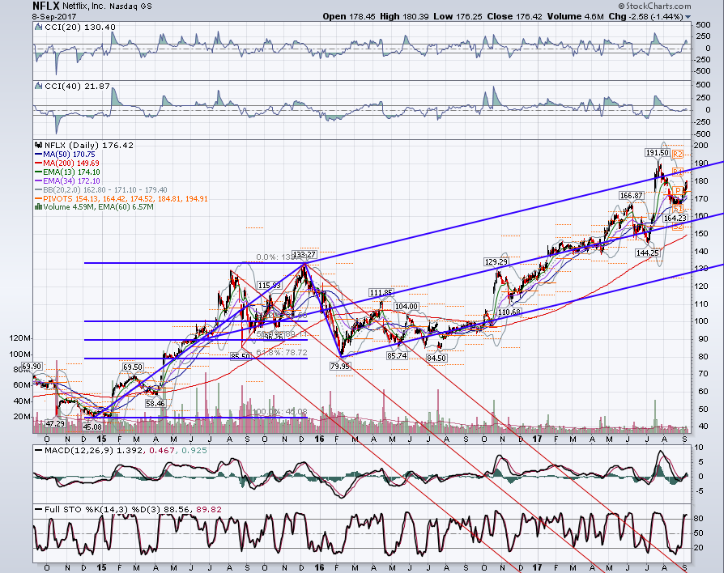Image resolution: width=728 pixels, height=573 pixels.
Task: Click the chart-type icon beside CCI(40)
Action: [39, 87]
